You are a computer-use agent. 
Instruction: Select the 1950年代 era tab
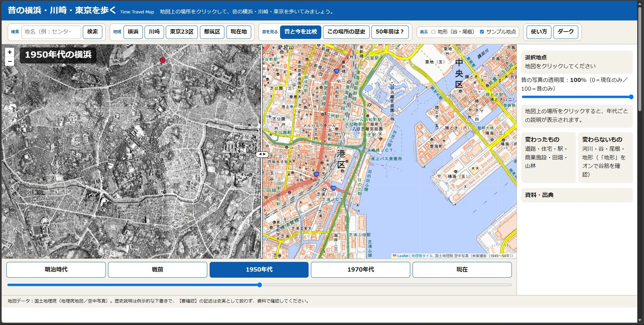[259, 270]
